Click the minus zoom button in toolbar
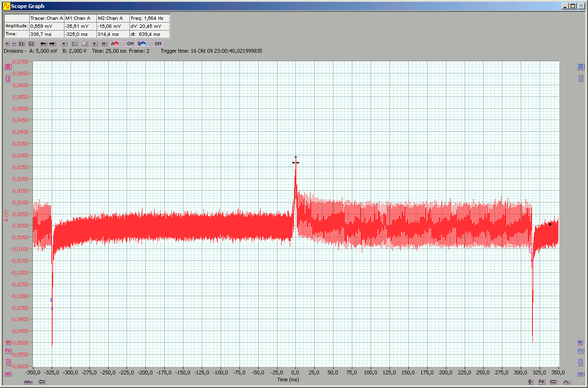588x388 pixels. [x=13, y=44]
